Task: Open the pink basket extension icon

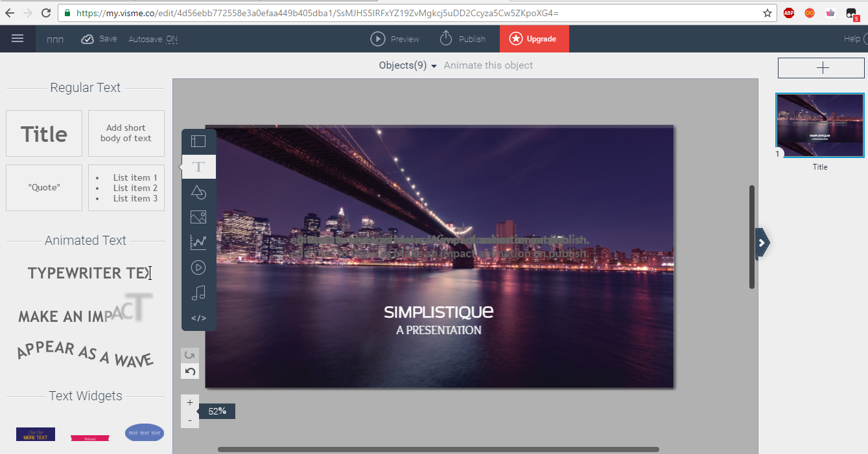Action: [830, 13]
